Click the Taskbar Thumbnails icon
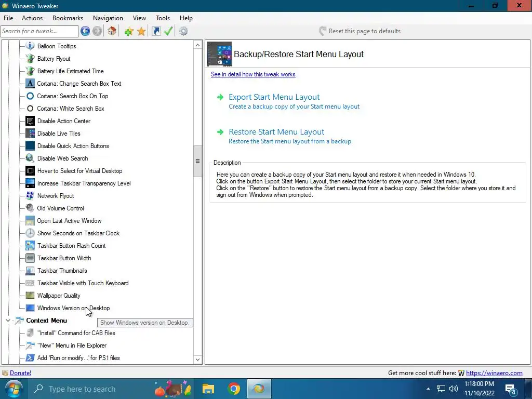The height and width of the screenshot is (399, 532). pos(30,270)
